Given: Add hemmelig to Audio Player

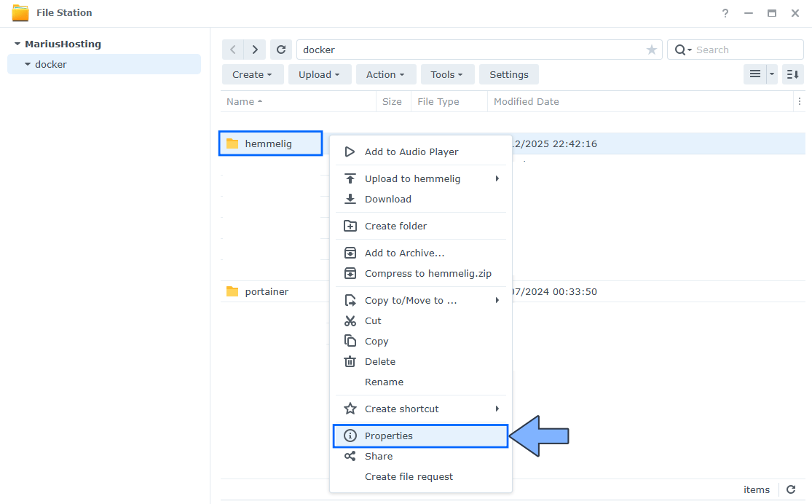Looking at the screenshot, I should (412, 151).
